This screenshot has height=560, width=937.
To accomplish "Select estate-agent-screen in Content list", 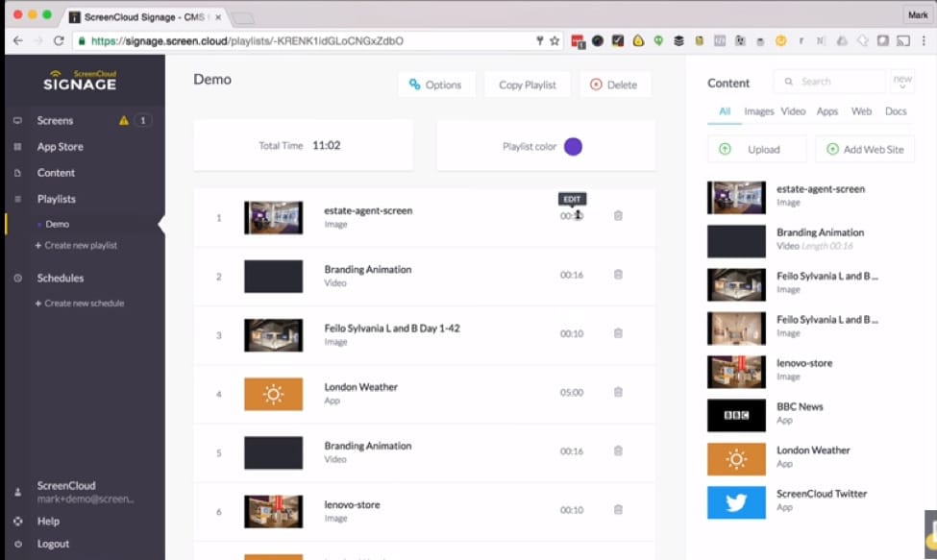I will tap(810, 197).
